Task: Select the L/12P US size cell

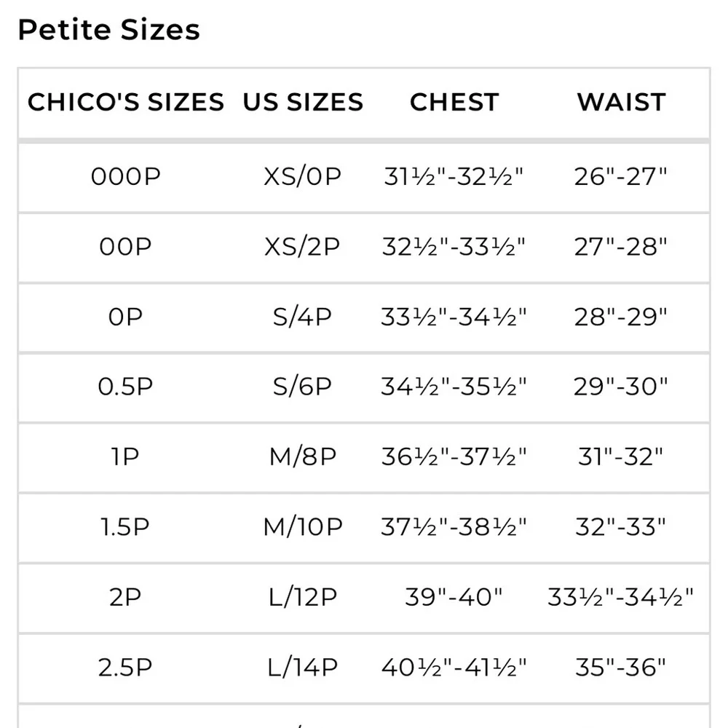Action: (303, 598)
